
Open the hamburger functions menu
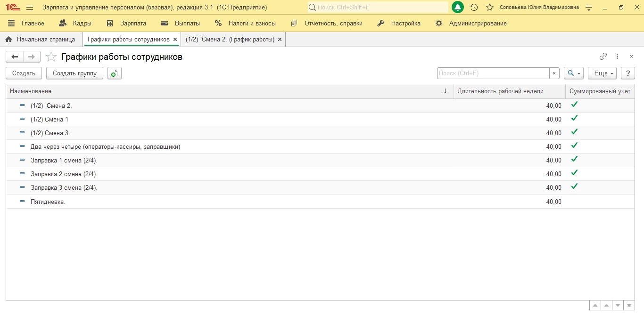click(30, 8)
